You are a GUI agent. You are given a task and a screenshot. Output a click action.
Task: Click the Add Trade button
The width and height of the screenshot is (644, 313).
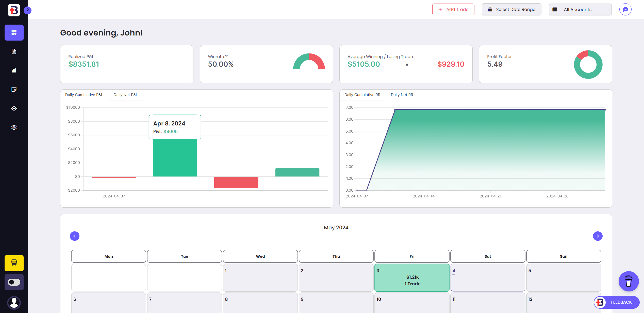click(x=452, y=9)
